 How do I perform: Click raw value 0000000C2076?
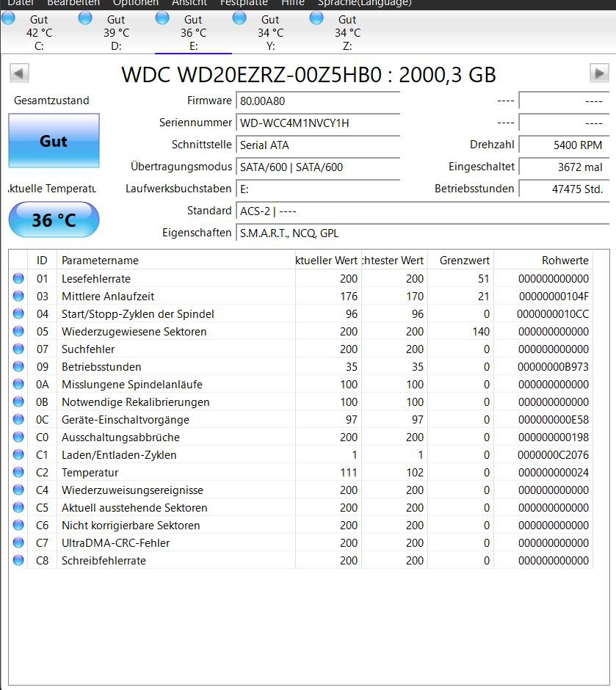553,454
